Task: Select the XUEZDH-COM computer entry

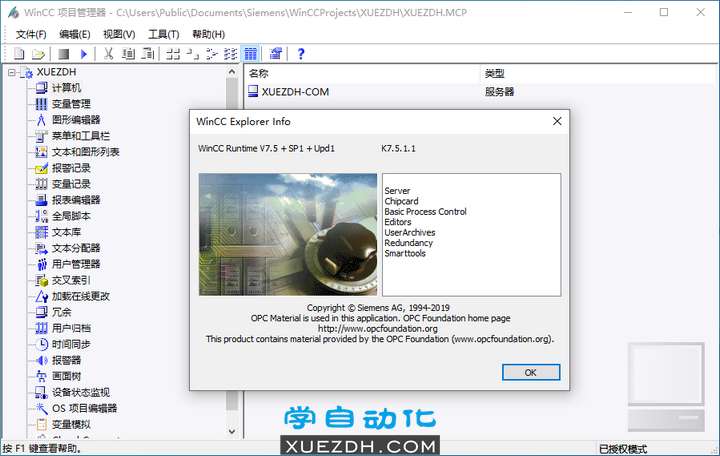Action: (295, 92)
